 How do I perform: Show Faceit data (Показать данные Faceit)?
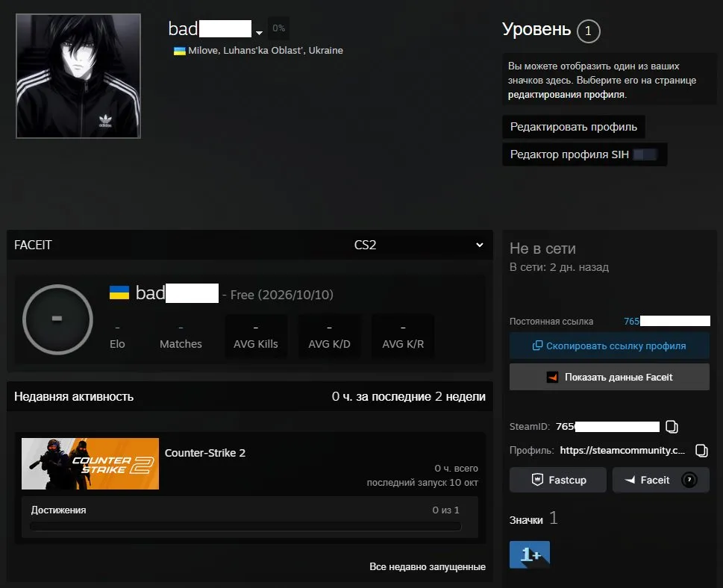[x=609, y=378]
